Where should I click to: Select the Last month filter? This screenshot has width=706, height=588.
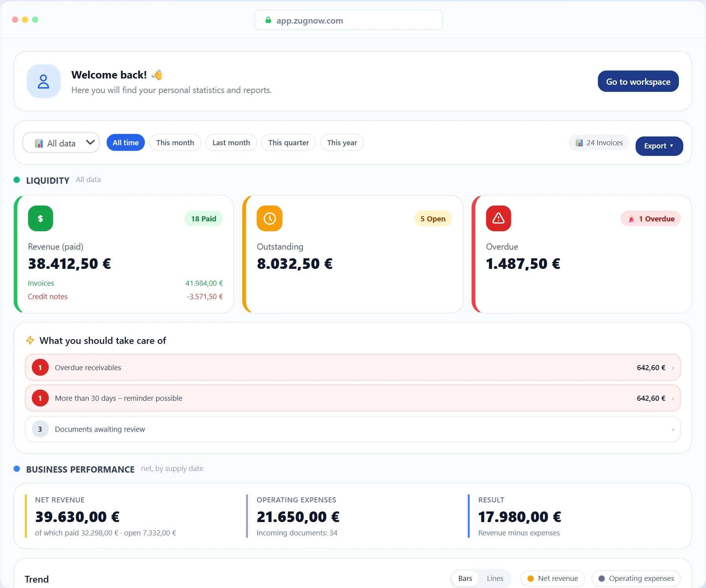(x=231, y=142)
